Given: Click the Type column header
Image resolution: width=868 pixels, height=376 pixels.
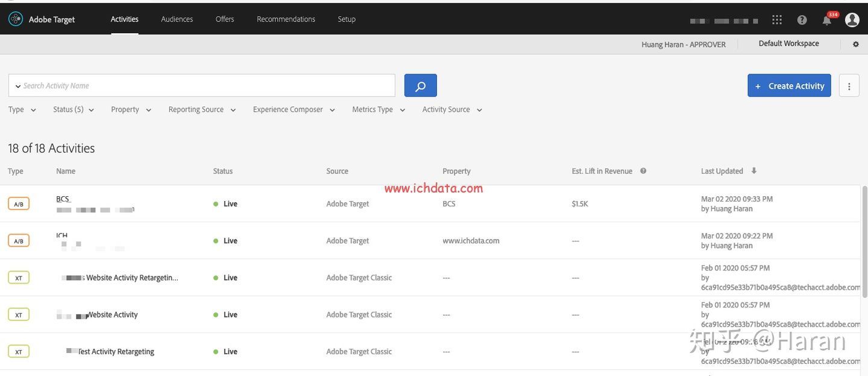Looking at the screenshot, I should (x=16, y=171).
